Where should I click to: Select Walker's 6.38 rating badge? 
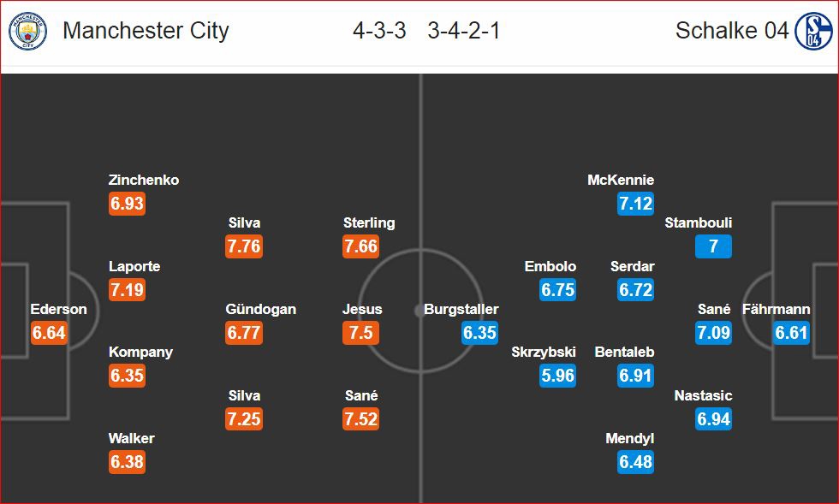pyautogui.click(x=127, y=461)
